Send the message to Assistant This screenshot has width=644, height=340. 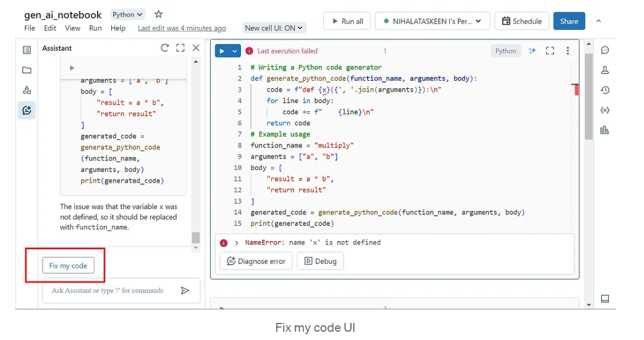point(185,291)
